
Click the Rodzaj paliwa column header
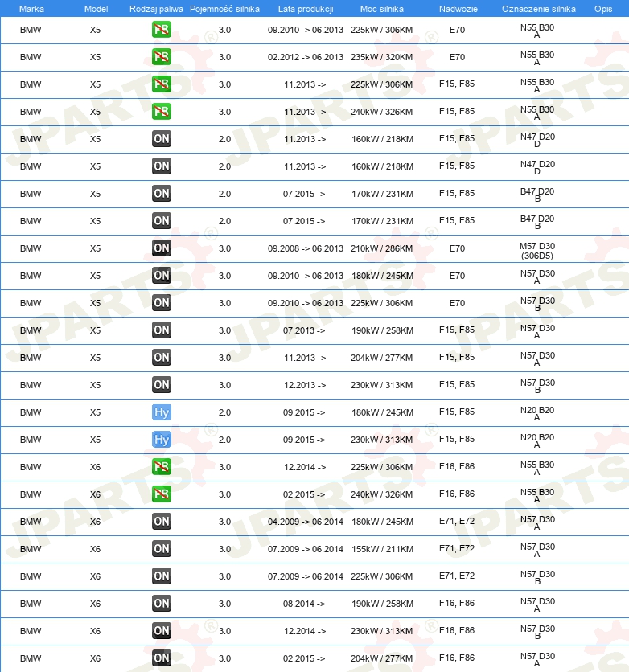[x=156, y=9]
